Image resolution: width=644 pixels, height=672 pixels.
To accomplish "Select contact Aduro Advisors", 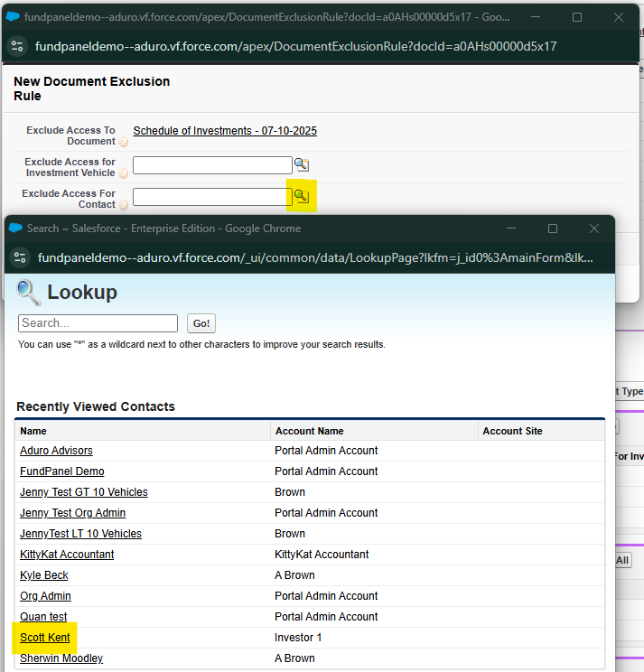I will tap(56, 451).
